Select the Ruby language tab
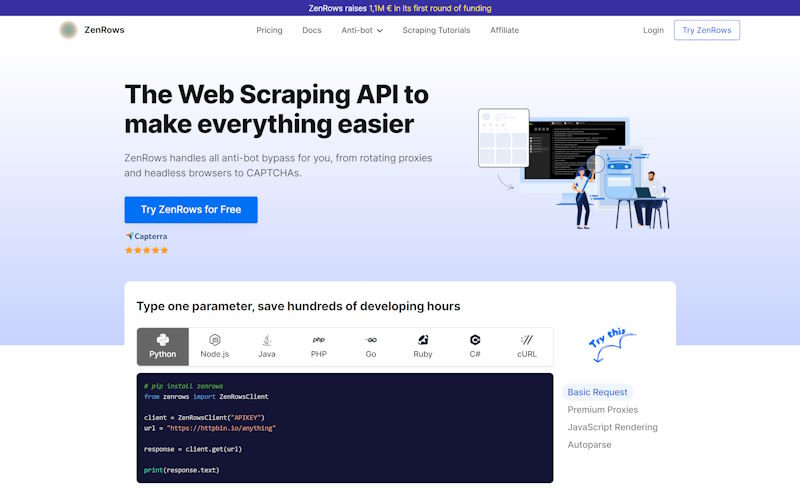This screenshot has height=500, width=800. (423, 347)
